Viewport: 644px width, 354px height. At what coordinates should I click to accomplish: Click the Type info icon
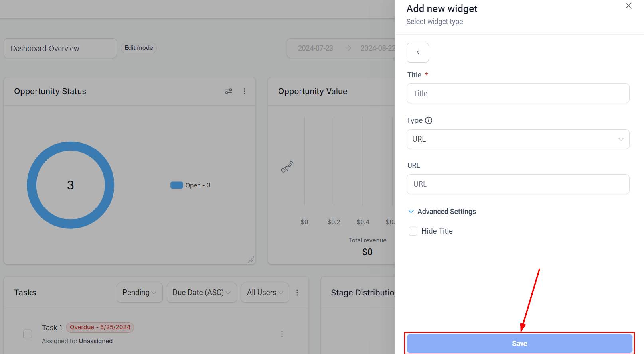point(429,120)
